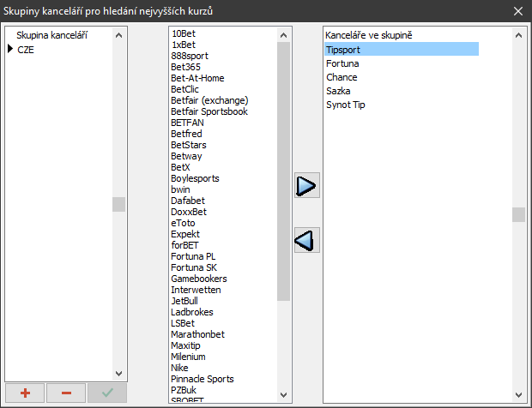Select eToto in the bookmaker list
The height and width of the screenshot is (408, 532).
click(x=183, y=223)
